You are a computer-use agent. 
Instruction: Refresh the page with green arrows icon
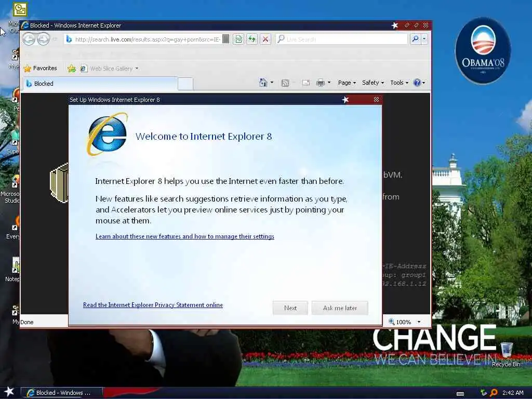pyautogui.click(x=252, y=39)
